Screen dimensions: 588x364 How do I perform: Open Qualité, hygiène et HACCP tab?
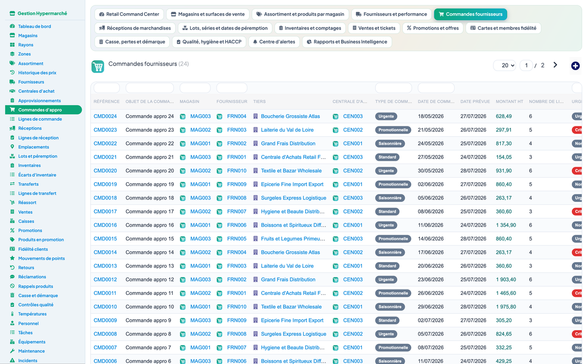(209, 42)
